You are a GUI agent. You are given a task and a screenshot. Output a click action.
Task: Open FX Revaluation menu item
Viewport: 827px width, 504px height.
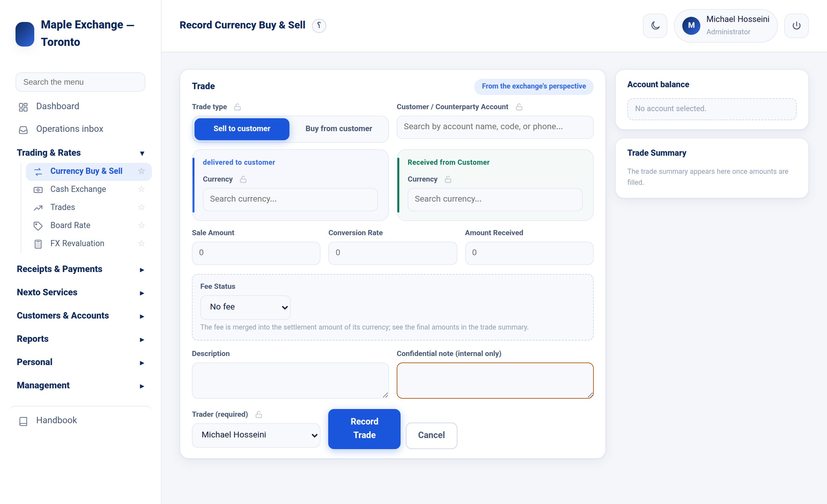pos(89,244)
